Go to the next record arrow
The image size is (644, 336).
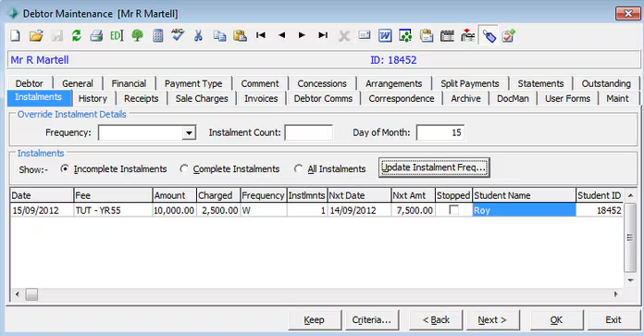point(302,35)
